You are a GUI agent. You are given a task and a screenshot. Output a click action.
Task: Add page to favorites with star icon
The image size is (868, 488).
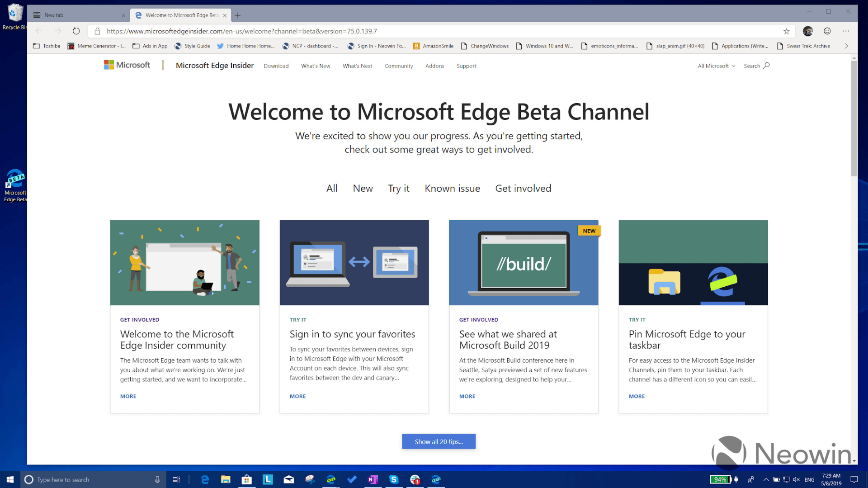(787, 31)
